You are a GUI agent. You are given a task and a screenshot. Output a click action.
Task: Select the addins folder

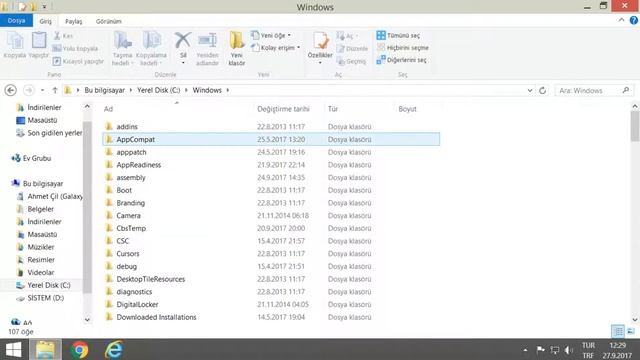pos(271,127)
